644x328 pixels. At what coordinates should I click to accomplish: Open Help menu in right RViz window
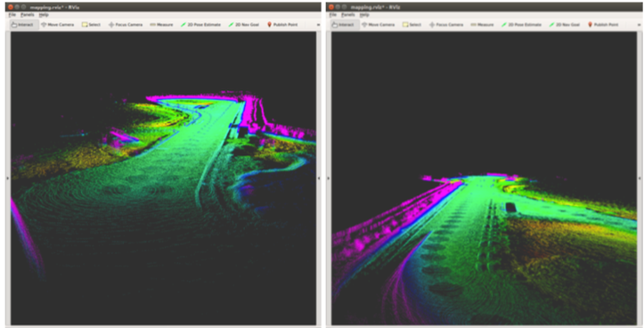point(364,15)
